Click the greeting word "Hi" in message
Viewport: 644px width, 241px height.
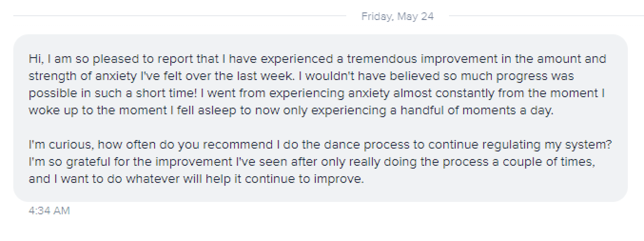pos(35,59)
